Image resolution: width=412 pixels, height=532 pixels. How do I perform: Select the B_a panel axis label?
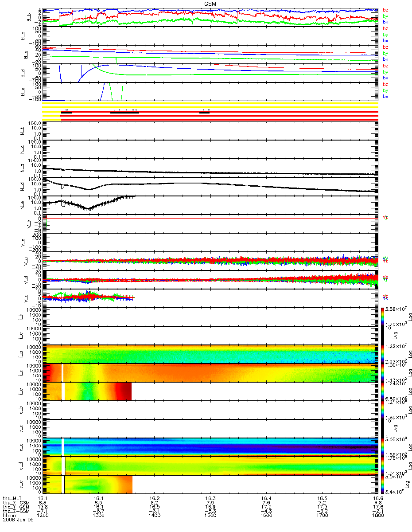[26, 54]
